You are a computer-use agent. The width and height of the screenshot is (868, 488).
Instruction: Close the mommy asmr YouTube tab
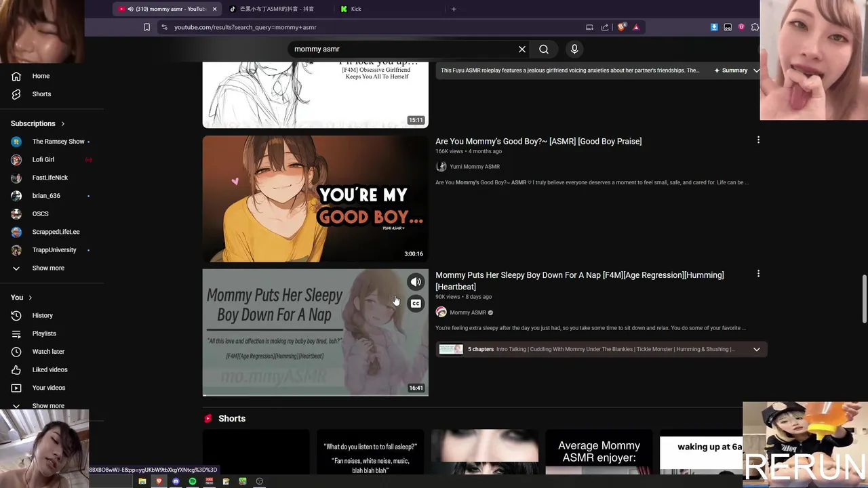(x=215, y=9)
